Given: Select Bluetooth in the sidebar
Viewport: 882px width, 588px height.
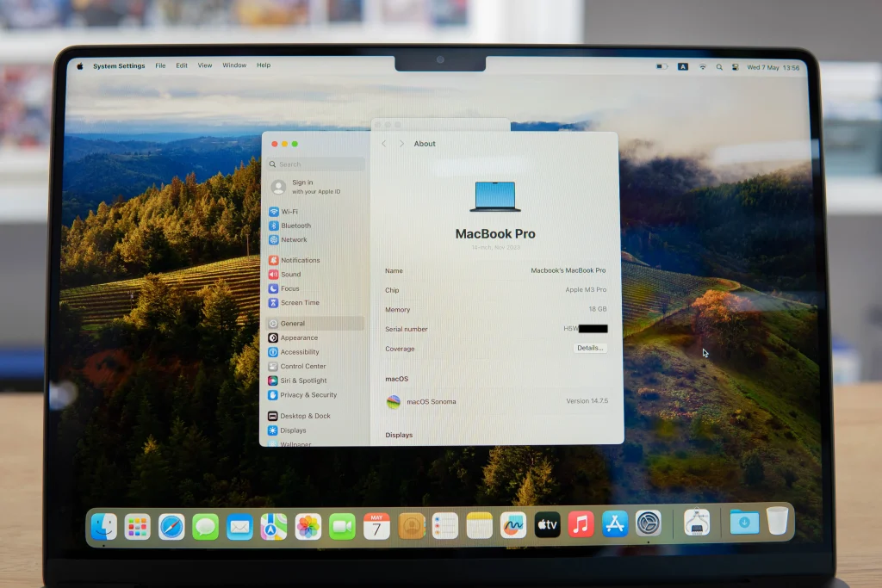Looking at the screenshot, I should 295,226.
